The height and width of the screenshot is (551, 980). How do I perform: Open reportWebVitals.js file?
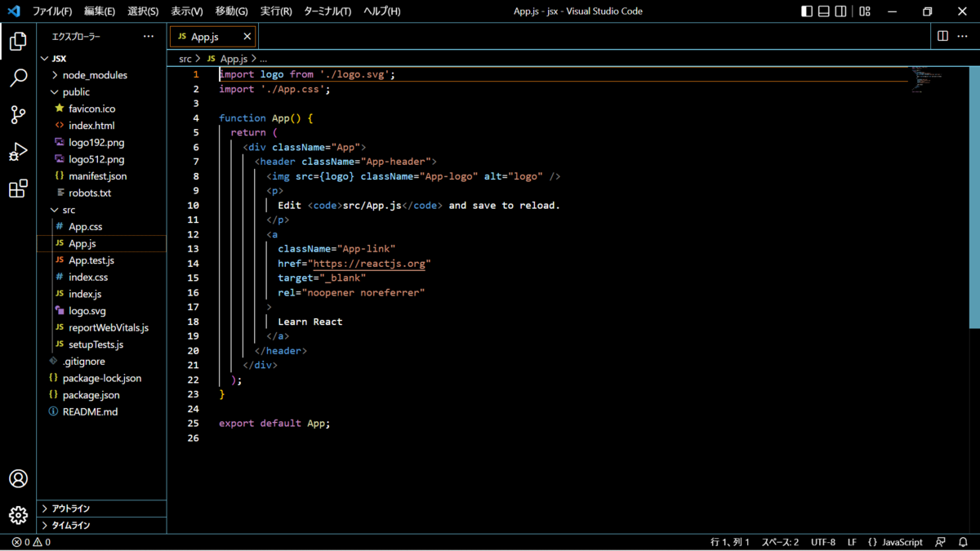click(x=102, y=327)
